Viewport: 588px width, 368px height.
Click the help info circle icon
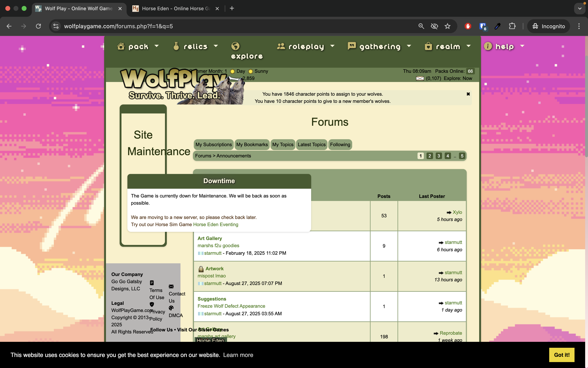tap(488, 46)
